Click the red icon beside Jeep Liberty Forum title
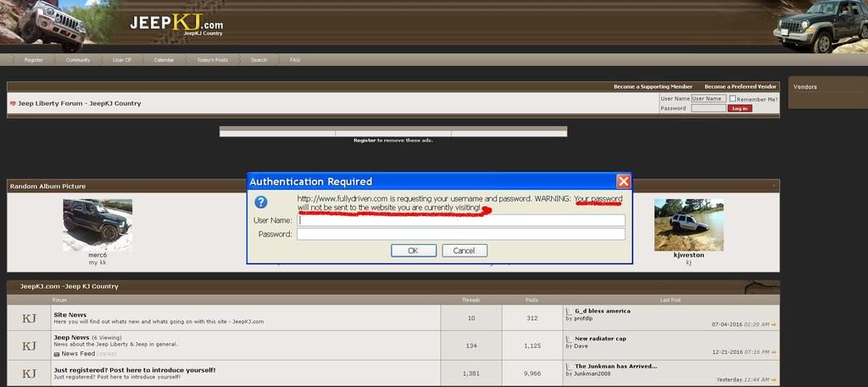 pos(13,103)
